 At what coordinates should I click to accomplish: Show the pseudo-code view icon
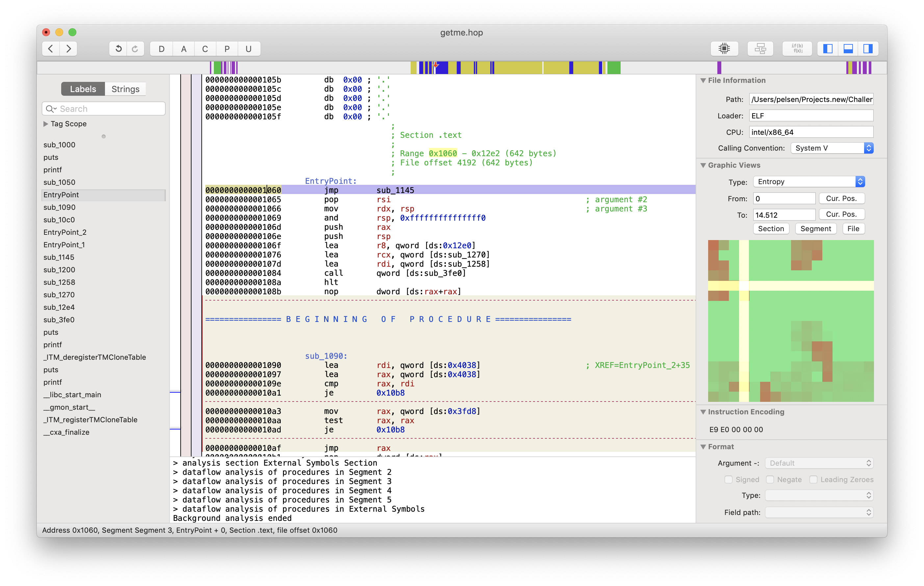797,49
